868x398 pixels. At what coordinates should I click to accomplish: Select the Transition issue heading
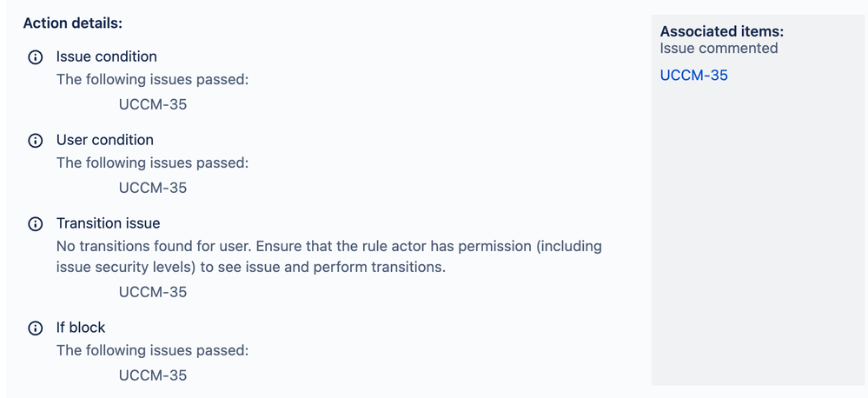tap(108, 223)
